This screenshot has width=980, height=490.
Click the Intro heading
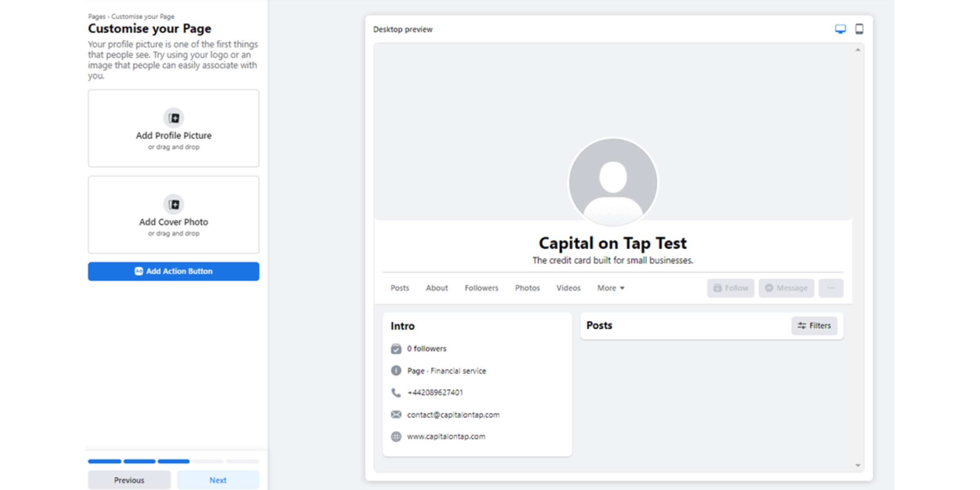pyautogui.click(x=403, y=326)
